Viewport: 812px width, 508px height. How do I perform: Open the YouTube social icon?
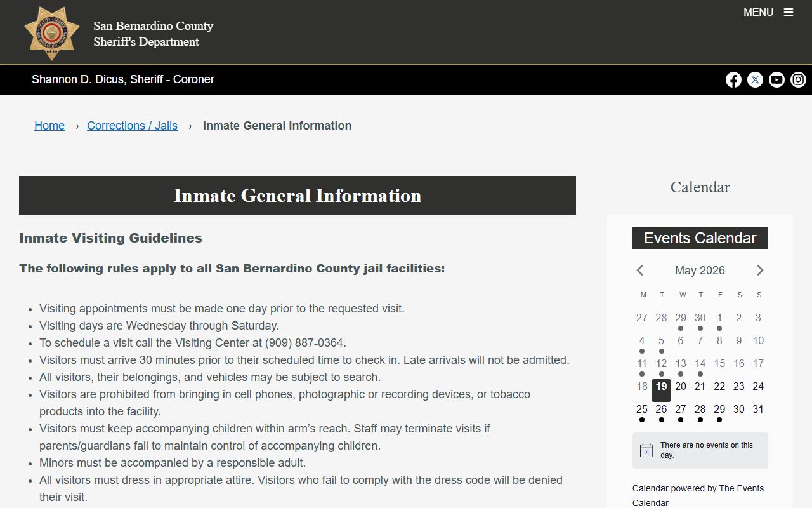(x=776, y=79)
